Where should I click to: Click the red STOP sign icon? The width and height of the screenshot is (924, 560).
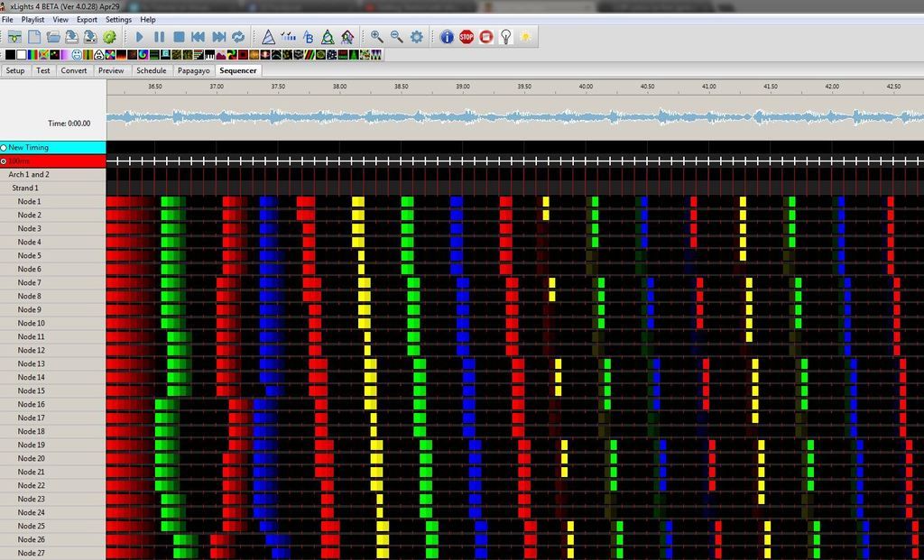coord(467,37)
